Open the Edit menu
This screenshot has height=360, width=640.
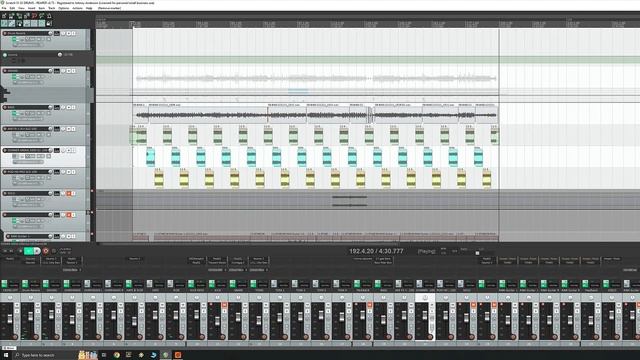12,8
